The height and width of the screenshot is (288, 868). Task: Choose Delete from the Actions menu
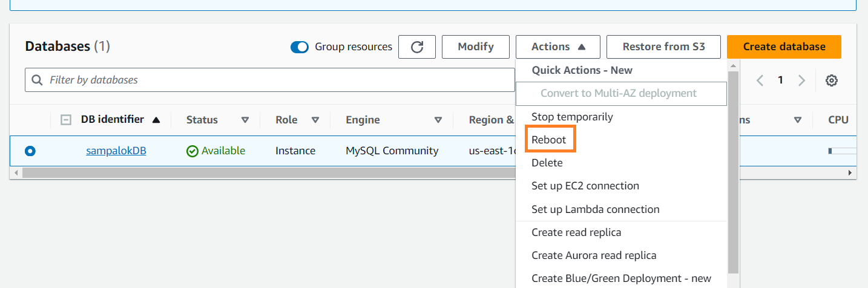point(547,163)
